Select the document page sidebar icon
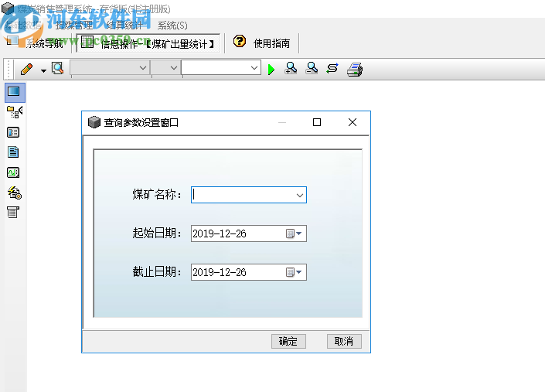Image resolution: width=545 pixels, height=392 pixels. pos(13,152)
